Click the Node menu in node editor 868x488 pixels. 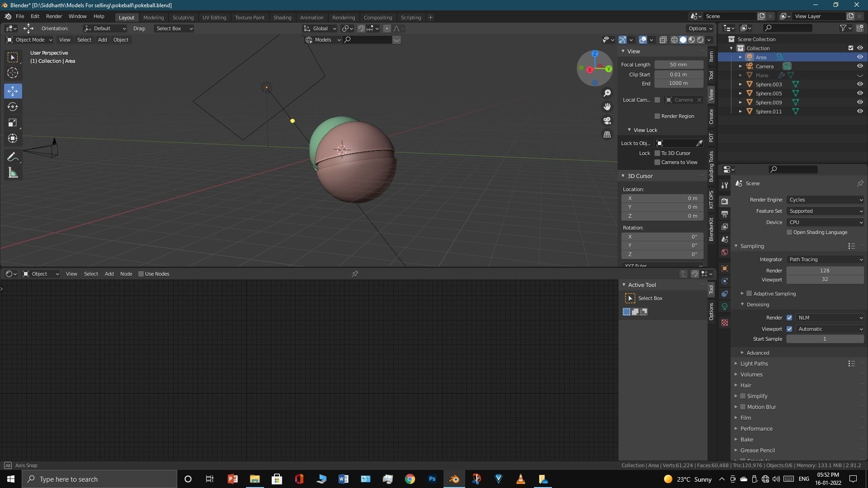[126, 274]
